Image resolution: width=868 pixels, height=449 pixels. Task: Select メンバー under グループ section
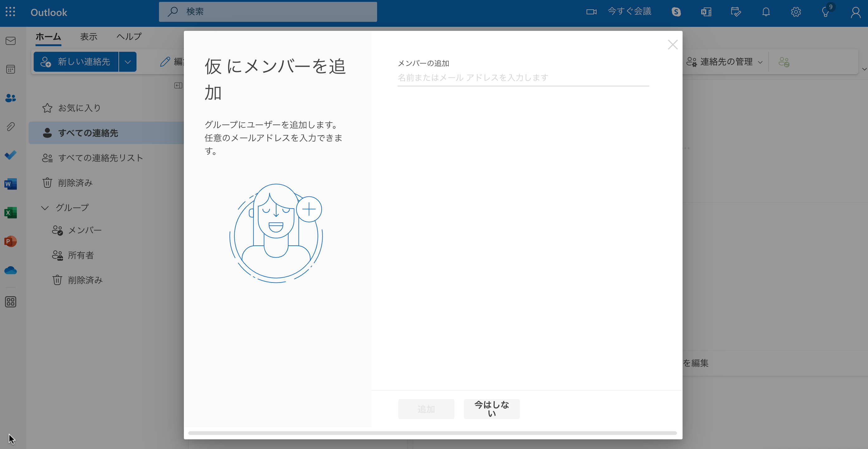pos(84,230)
